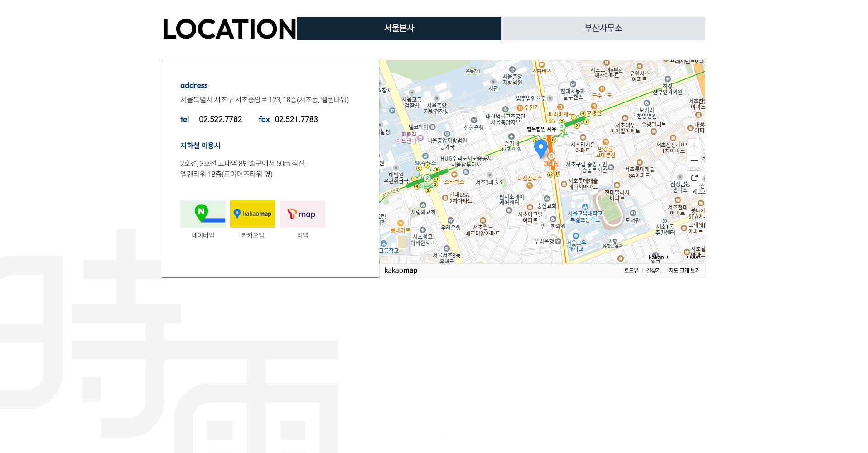Viewport: 868px width, 453px height.
Task: Click the 법무법인 시우 map label
Action: (x=541, y=129)
